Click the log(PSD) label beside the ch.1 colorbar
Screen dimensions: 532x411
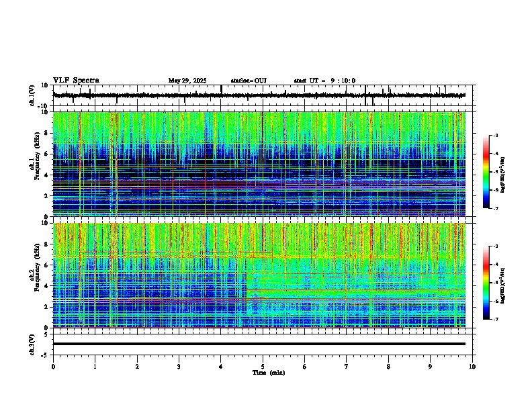[503, 175]
